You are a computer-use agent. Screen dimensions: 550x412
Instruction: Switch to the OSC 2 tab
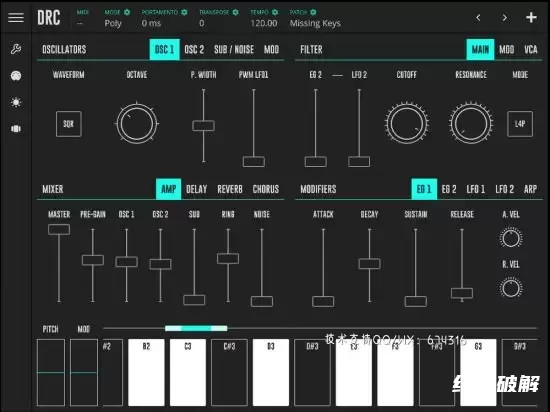pyautogui.click(x=194, y=49)
